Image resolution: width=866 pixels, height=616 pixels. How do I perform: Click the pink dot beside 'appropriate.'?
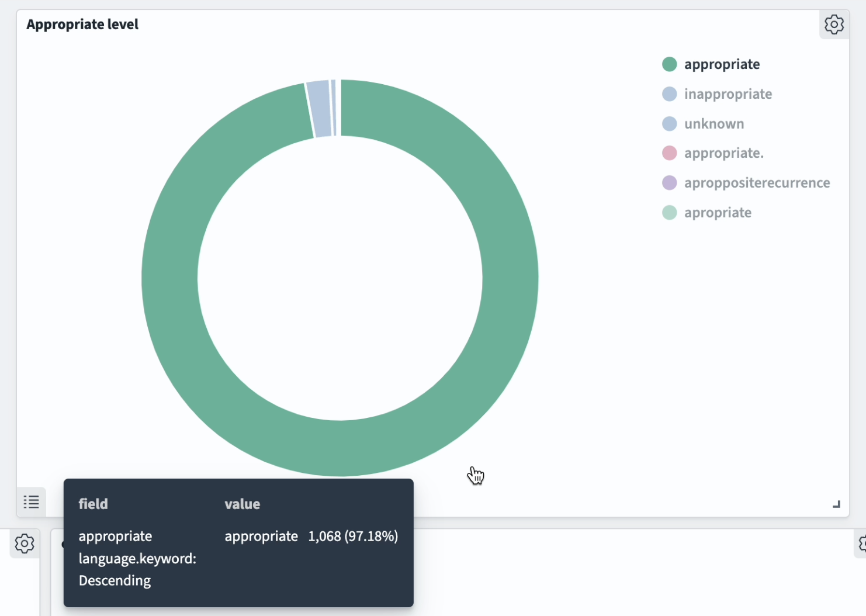tap(669, 153)
